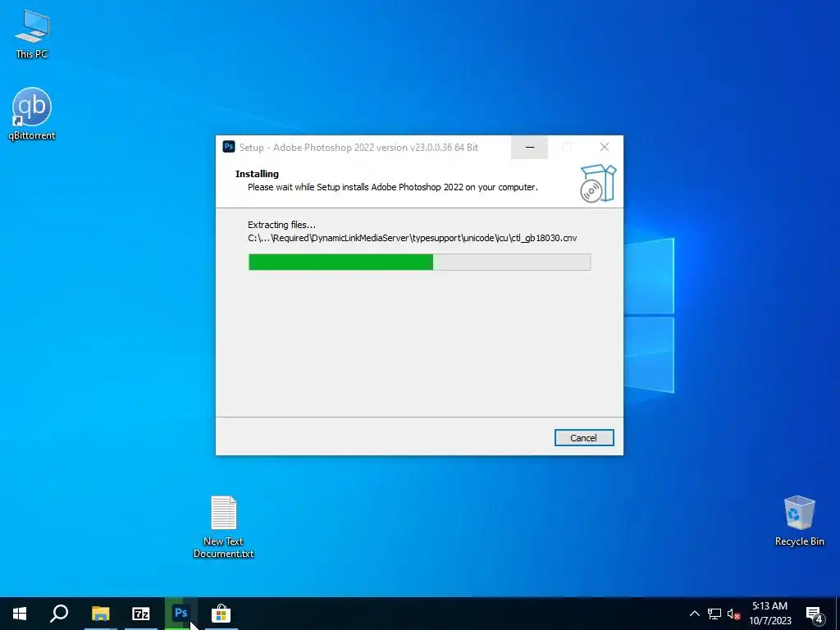Open the Recycle Bin icon
Image resolution: width=840 pixels, height=630 pixels.
coord(799,521)
